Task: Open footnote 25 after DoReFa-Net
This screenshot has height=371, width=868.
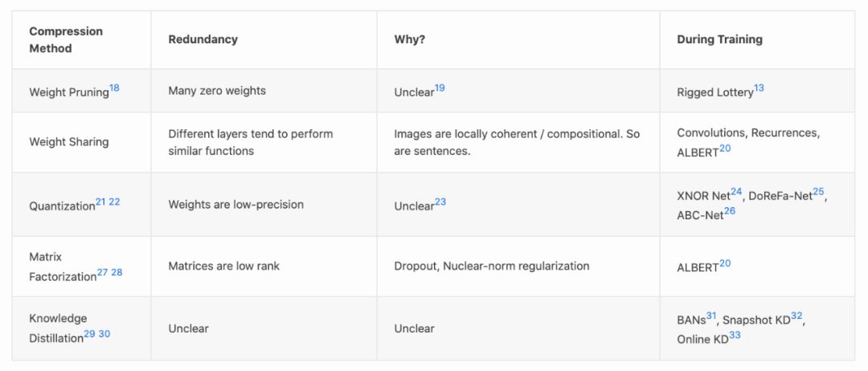Action: (x=818, y=192)
